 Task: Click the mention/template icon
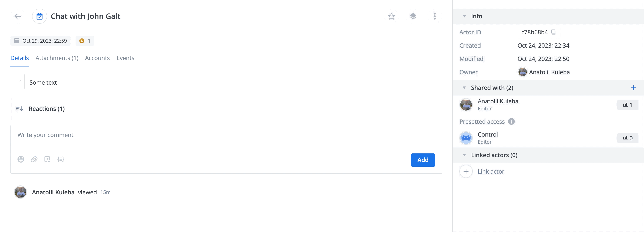click(x=61, y=159)
